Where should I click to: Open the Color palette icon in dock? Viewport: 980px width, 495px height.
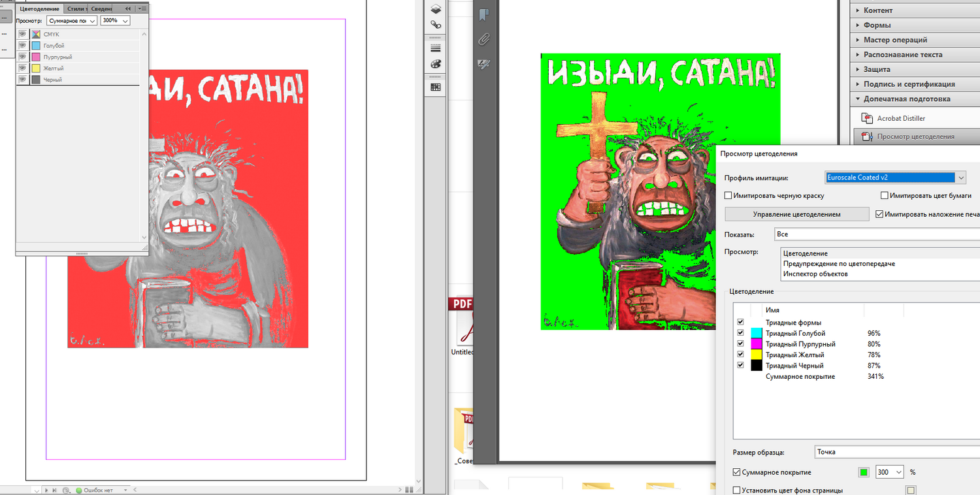click(x=435, y=64)
